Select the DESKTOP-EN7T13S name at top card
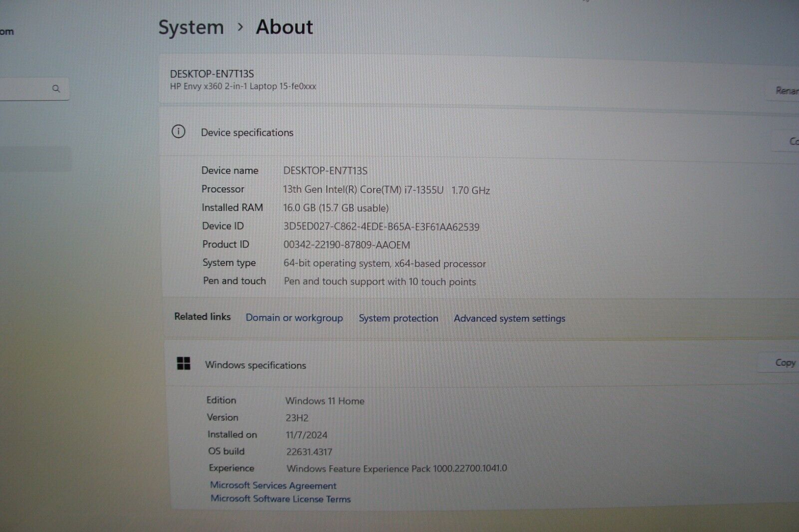Screen dimensions: 799x532 212,74
